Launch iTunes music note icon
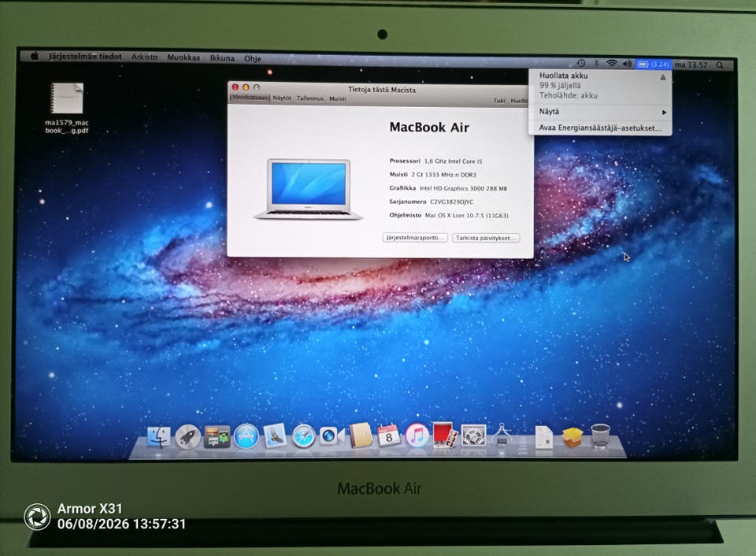The image size is (756, 556). click(x=417, y=436)
